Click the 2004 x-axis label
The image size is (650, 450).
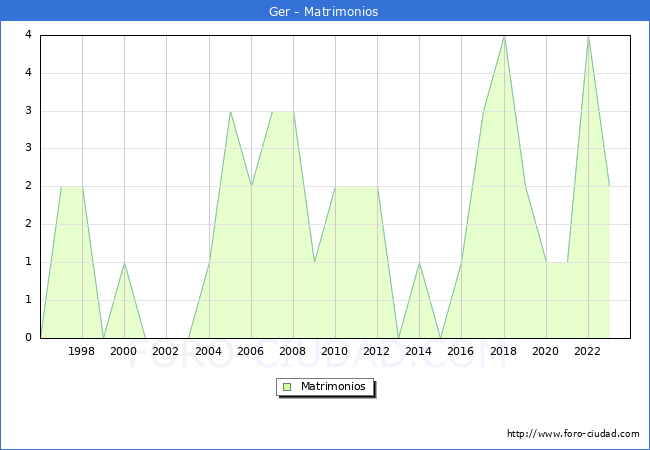pos(208,351)
